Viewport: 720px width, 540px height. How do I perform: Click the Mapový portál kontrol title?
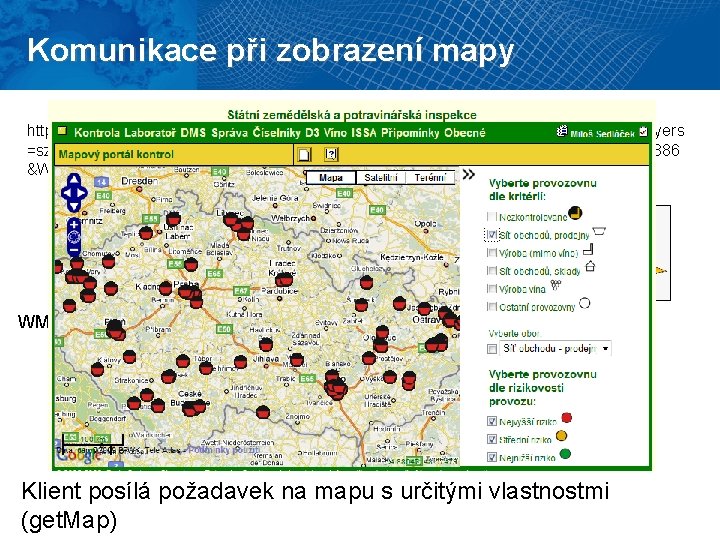(116, 154)
